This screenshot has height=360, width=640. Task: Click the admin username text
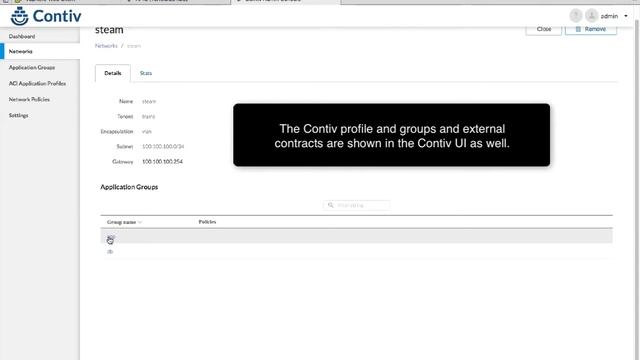pos(609,16)
